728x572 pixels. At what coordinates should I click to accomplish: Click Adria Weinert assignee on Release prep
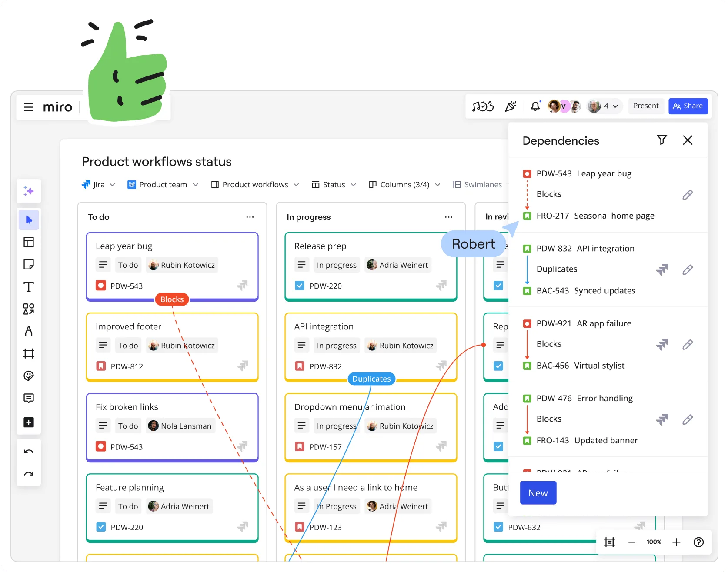(397, 265)
